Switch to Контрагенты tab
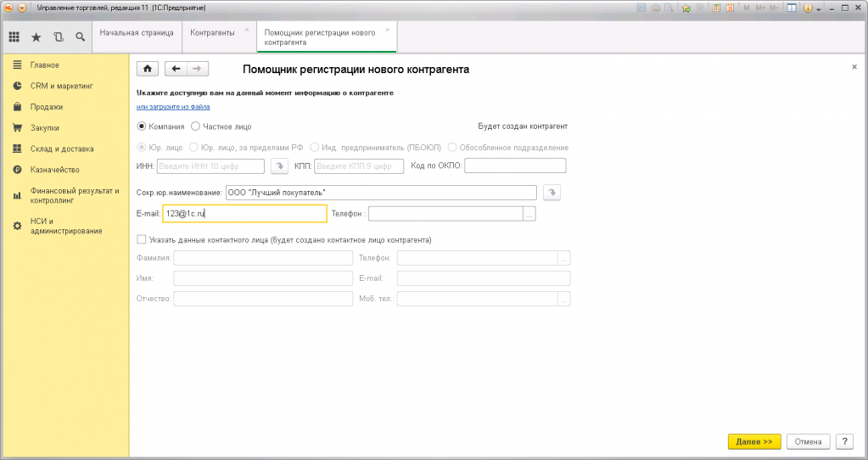 (213, 32)
